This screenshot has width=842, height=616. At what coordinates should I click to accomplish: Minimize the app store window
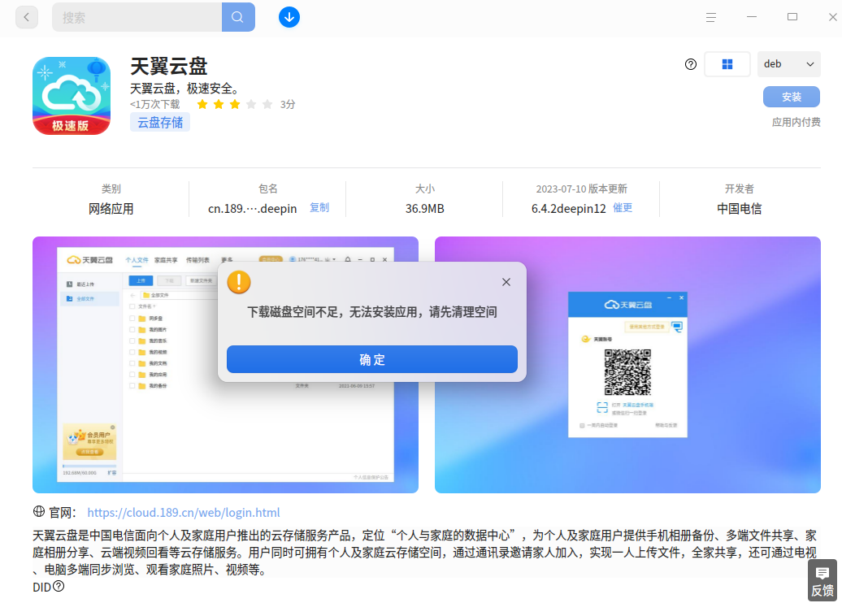point(752,17)
